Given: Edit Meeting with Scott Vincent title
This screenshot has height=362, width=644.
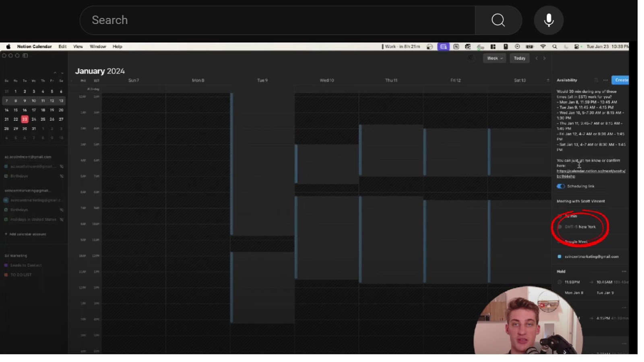Looking at the screenshot, I should pos(581,201).
